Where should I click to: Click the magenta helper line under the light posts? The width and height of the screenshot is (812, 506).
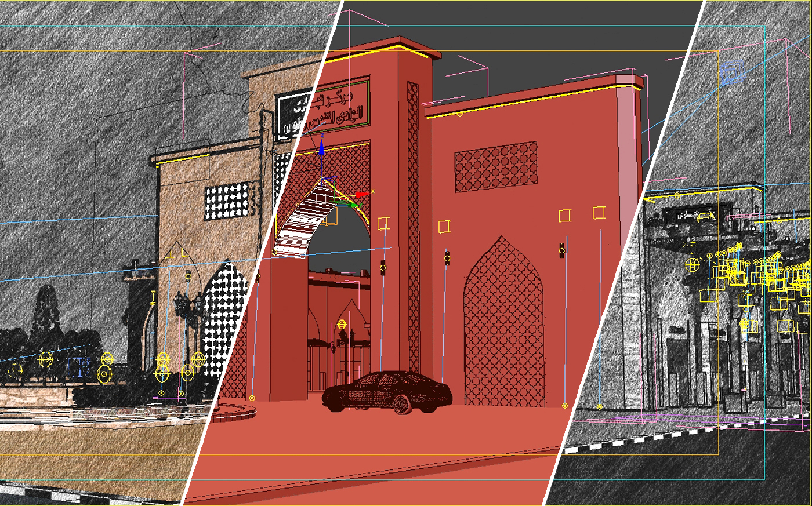pos(168,398)
